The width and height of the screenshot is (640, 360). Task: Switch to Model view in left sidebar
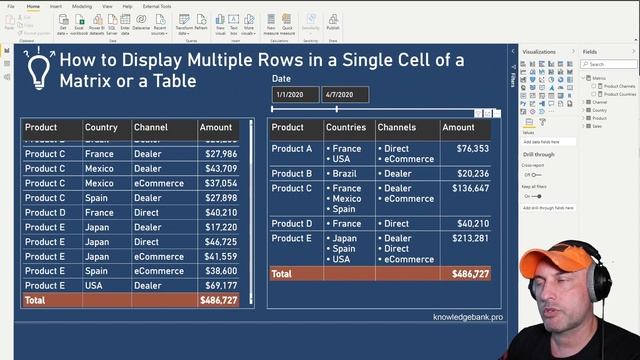(x=7, y=77)
